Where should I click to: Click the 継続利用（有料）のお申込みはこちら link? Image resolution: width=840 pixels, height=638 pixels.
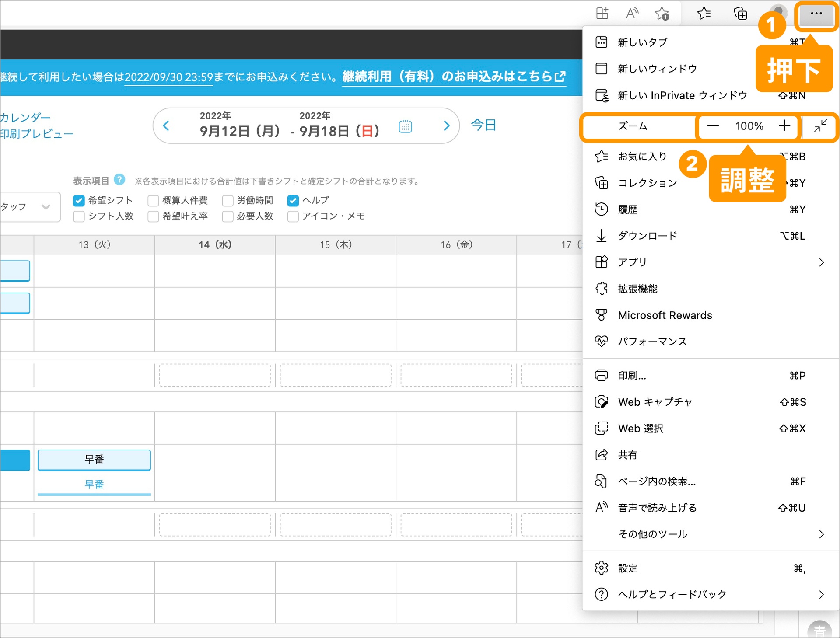point(454,77)
